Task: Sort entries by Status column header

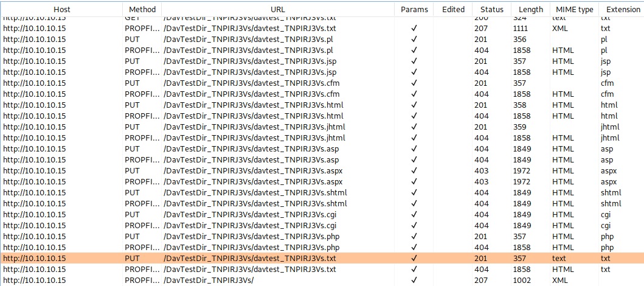Action: point(491,9)
